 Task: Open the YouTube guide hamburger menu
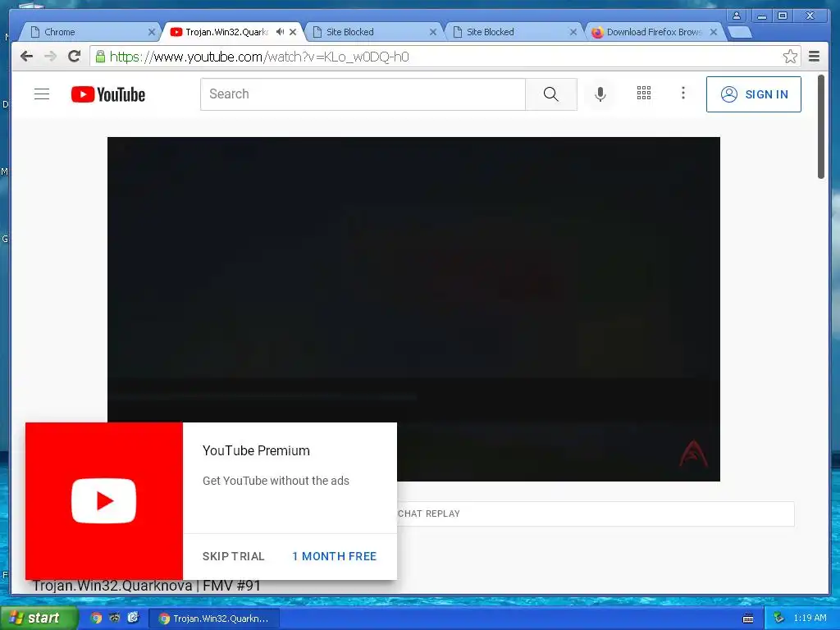point(42,94)
